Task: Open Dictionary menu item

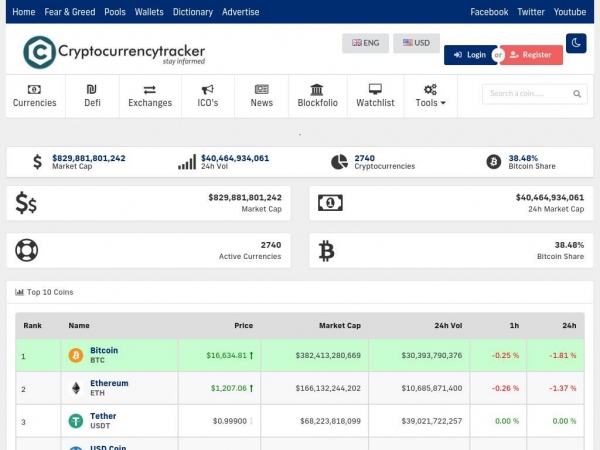Action: [x=193, y=12]
